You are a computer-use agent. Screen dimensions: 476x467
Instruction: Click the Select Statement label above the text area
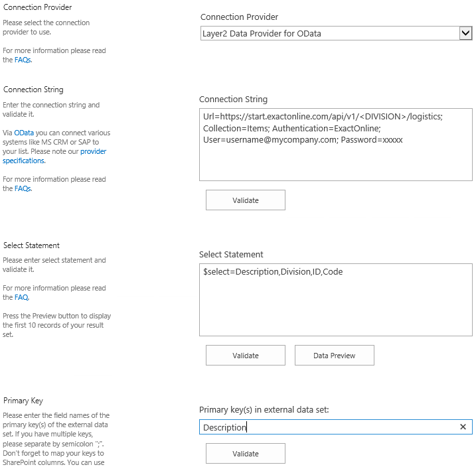click(x=231, y=254)
